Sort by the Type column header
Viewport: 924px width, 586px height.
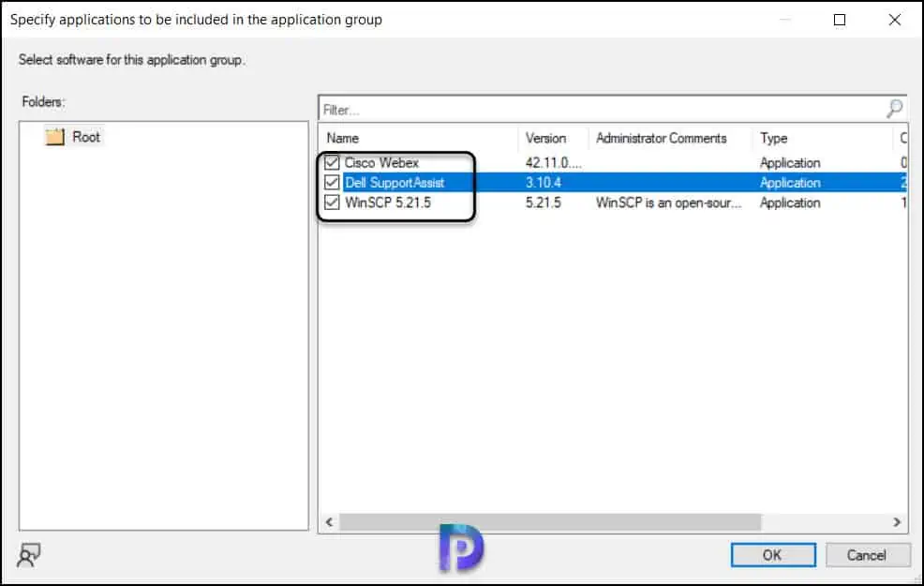point(774,138)
